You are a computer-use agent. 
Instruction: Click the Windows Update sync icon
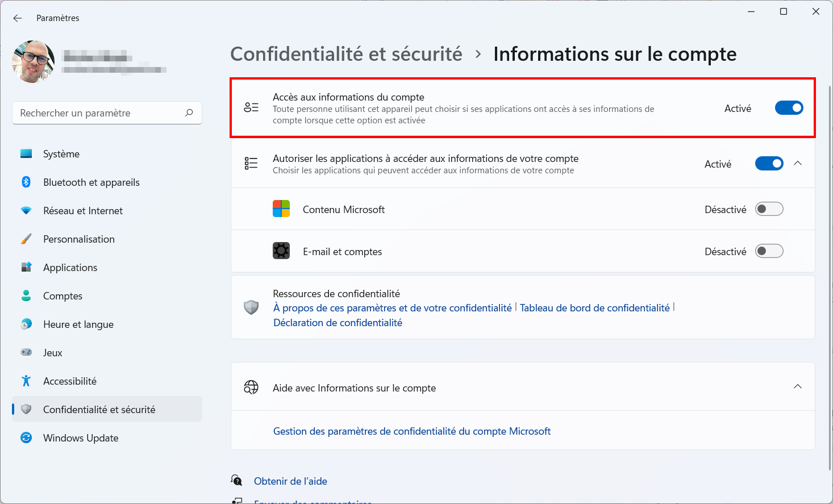point(26,438)
